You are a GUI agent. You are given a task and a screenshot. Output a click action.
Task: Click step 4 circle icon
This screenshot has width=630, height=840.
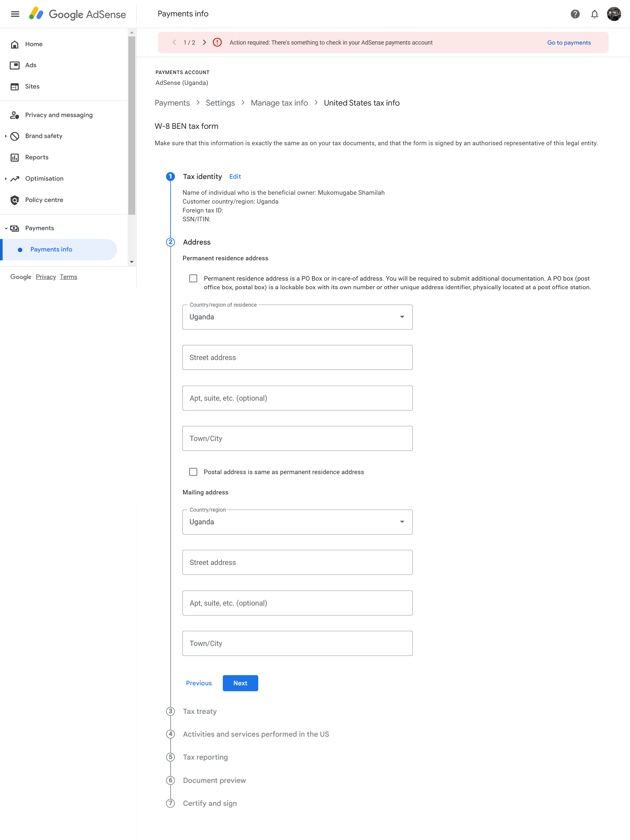pyautogui.click(x=170, y=734)
